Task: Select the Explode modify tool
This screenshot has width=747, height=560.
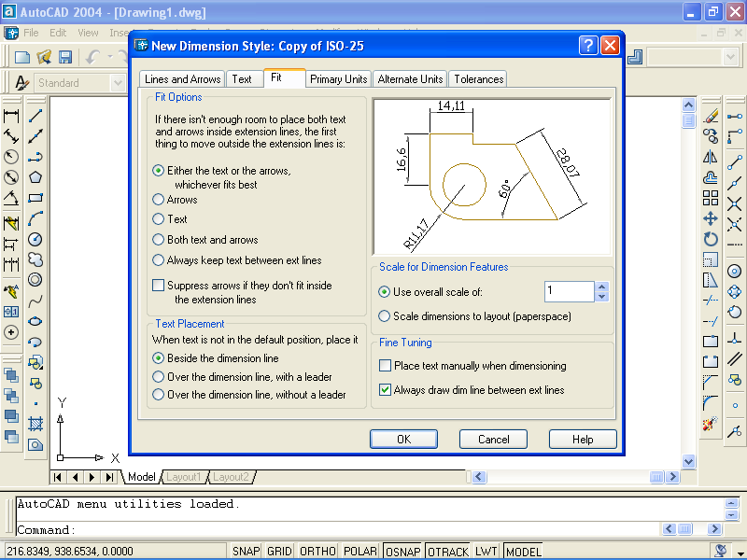Action: click(x=711, y=424)
